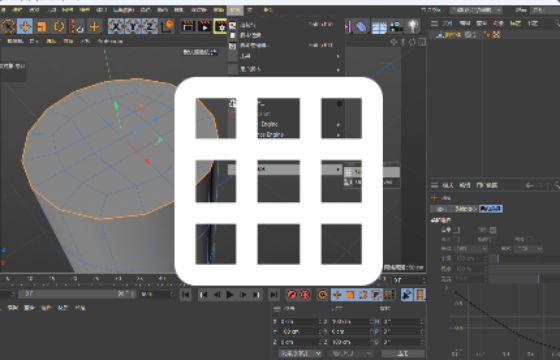Click the Coordinate System icon next to Z lock

point(166,26)
